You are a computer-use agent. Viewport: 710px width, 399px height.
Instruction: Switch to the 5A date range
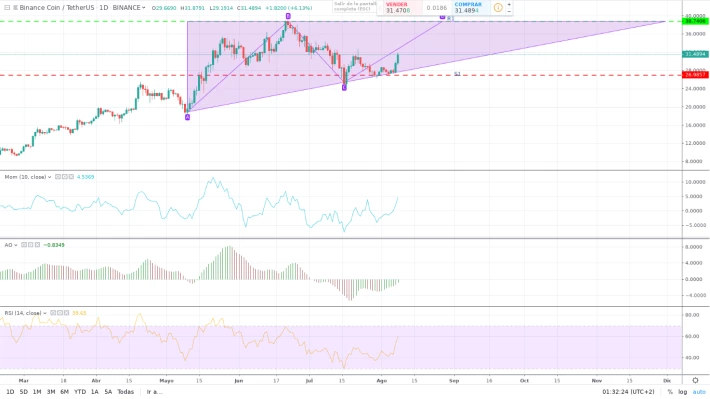tap(108, 392)
